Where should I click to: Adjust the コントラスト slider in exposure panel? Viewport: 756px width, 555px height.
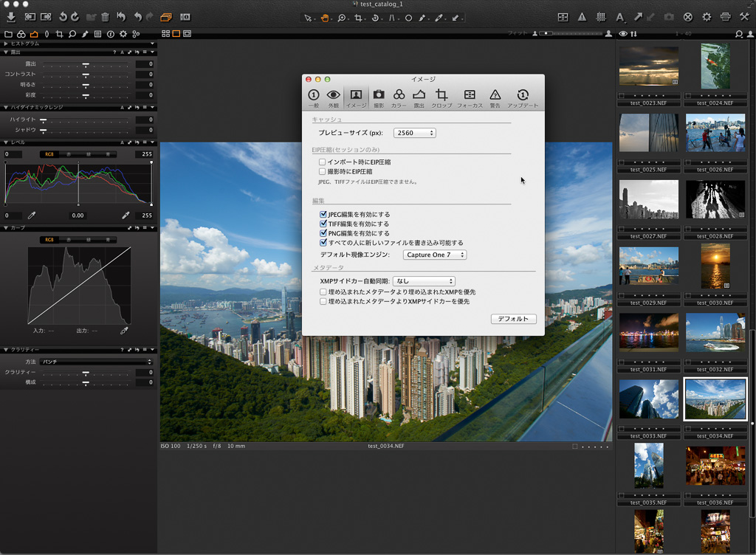pyautogui.click(x=86, y=75)
